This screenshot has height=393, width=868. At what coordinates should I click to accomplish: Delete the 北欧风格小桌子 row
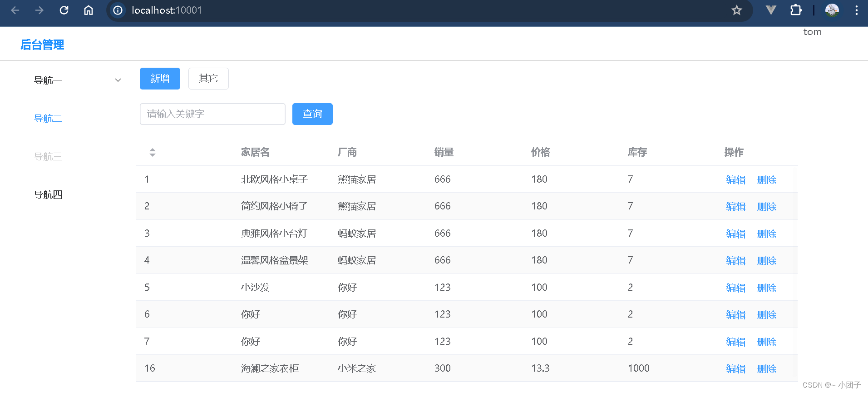pos(767,179)
